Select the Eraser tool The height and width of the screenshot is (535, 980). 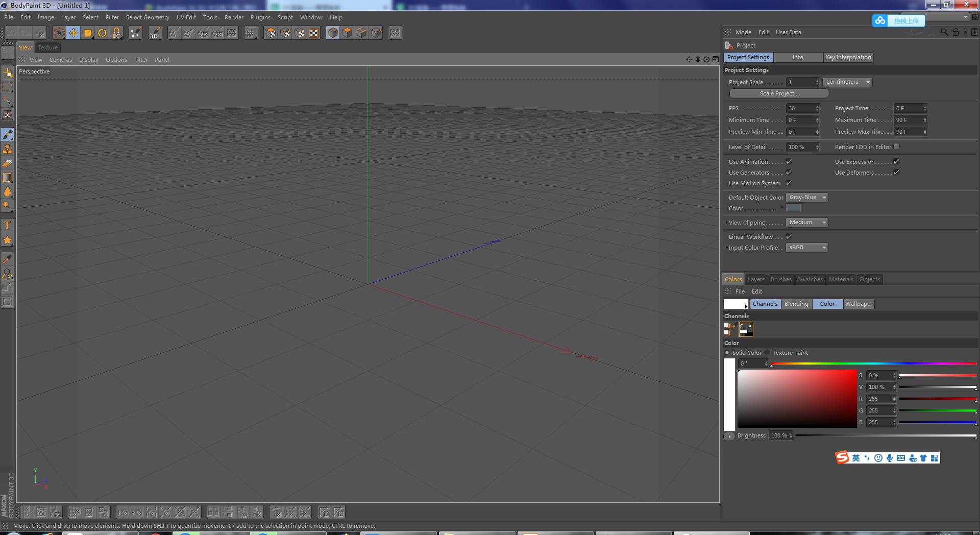(8, 163)
